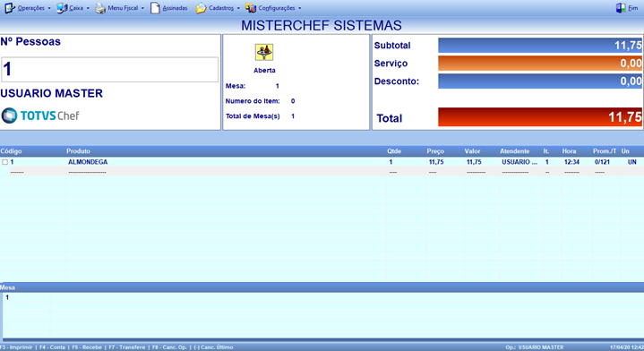644x351 pixels.
Task: Click the 11,75 Valor cell
Action: point(474,162)
